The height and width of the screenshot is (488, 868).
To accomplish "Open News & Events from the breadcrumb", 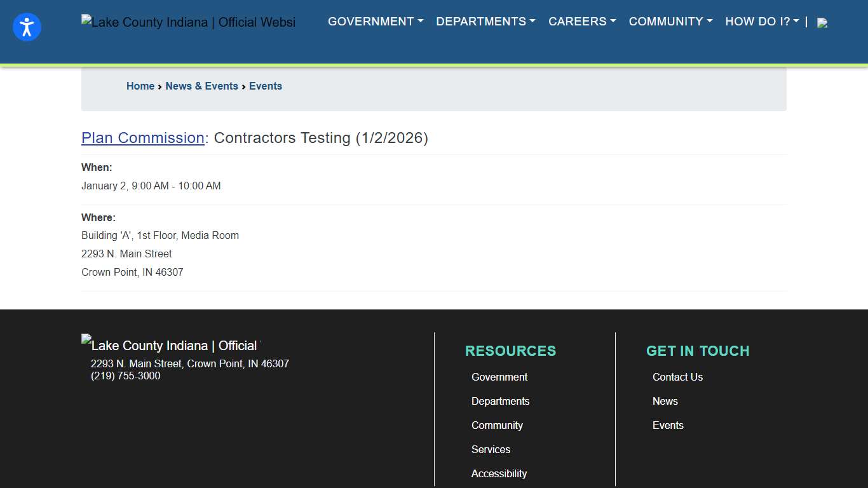I will tap(201, 86).
